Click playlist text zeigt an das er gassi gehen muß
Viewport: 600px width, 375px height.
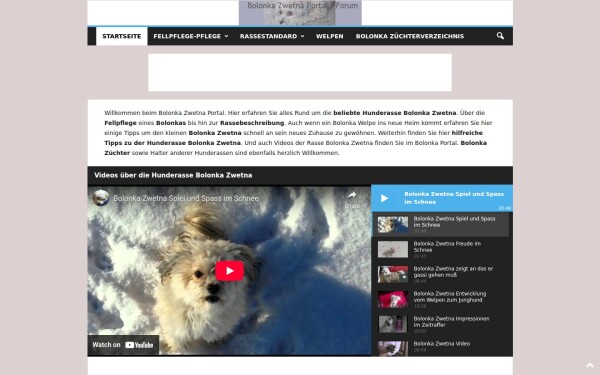click(x=453, y=272)
